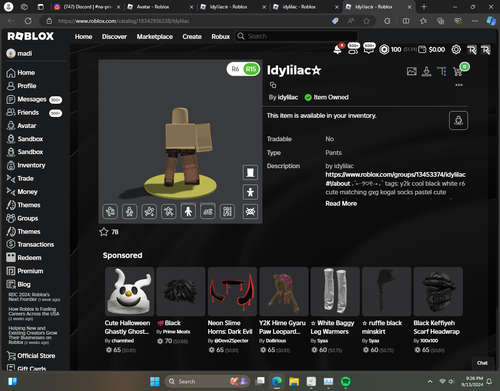Select the sixth pose icon under preview
This screenshot has height=391, width=500.
pos(208,211)
